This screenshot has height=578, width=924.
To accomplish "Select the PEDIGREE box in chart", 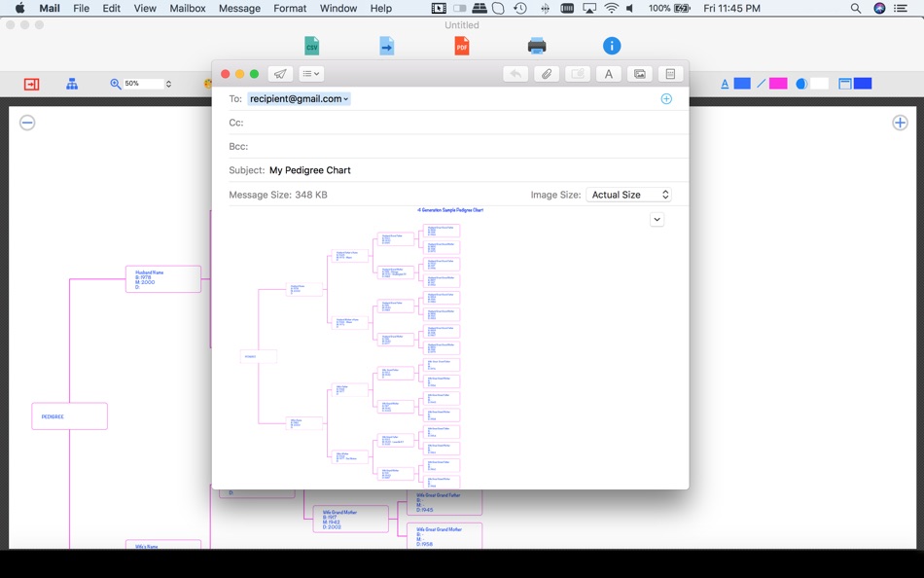I will [x=69, y=416].
